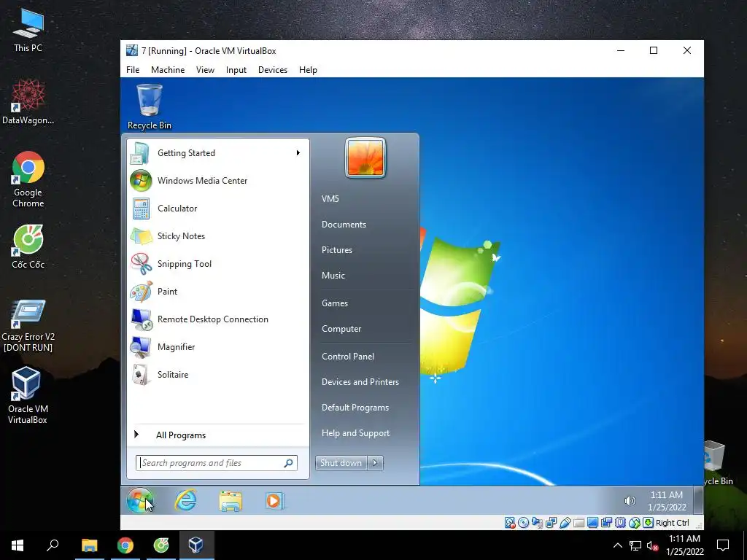
Task: Open the Oracle VM VirtualBox desktop shortcut
Action: 27,395
